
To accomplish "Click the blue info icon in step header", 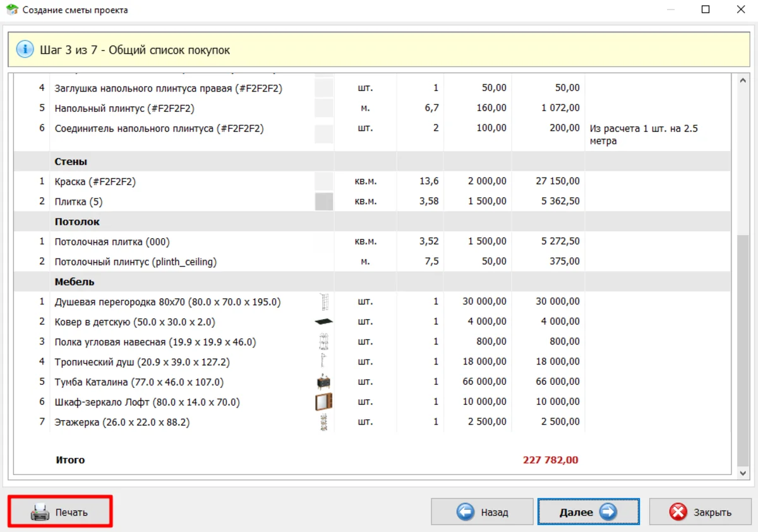I will [x=25, y=49].
